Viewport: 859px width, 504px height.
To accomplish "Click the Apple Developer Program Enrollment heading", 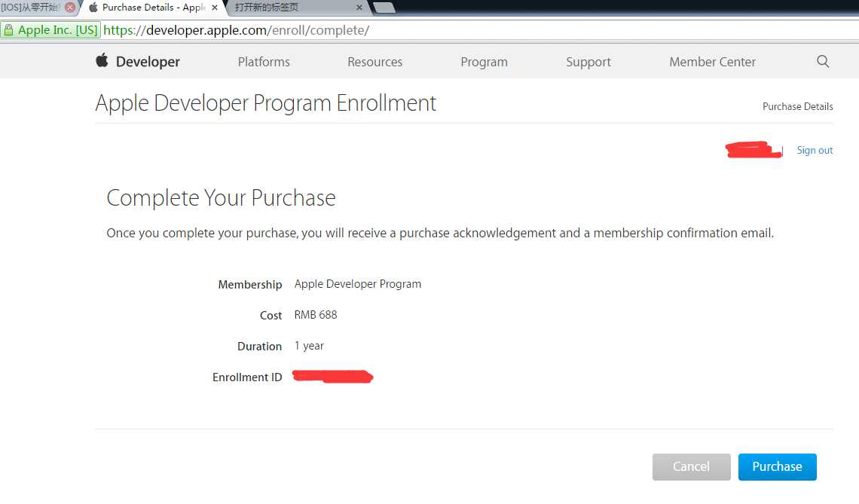I will click(266, 103).
